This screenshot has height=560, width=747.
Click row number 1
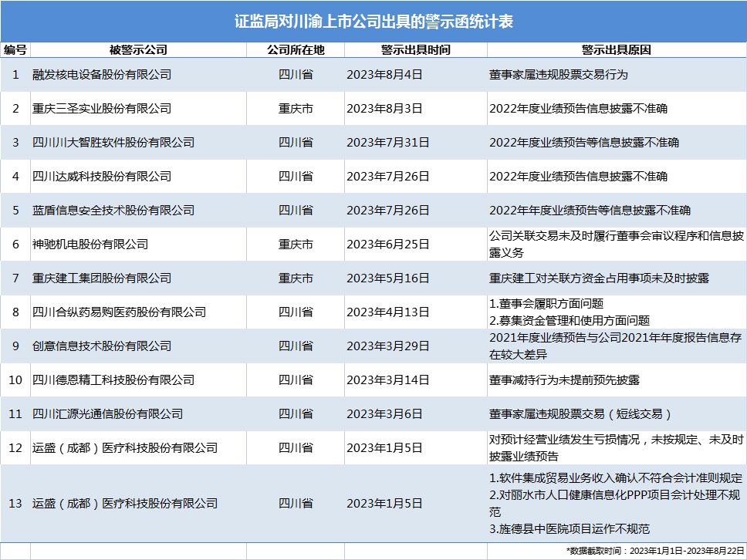15,75
